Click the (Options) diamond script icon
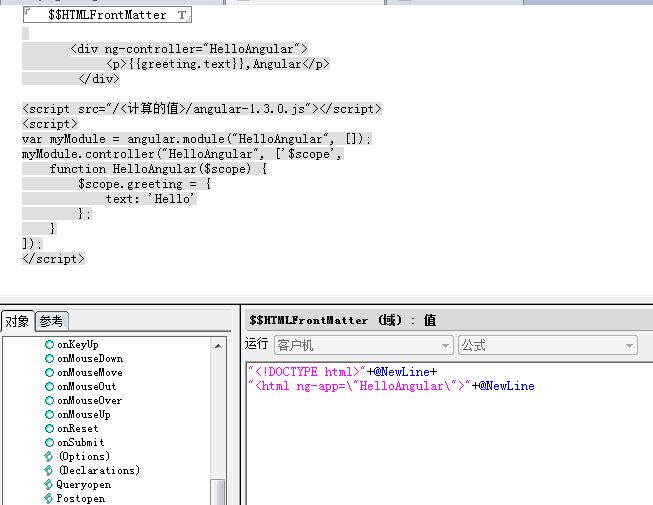653x505 pixels. point(49,456)
